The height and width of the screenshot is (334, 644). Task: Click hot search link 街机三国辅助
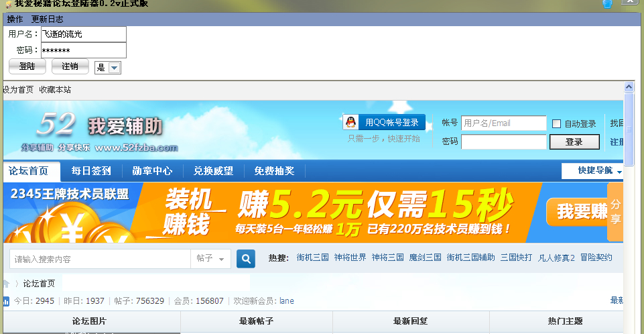(470, 258)
